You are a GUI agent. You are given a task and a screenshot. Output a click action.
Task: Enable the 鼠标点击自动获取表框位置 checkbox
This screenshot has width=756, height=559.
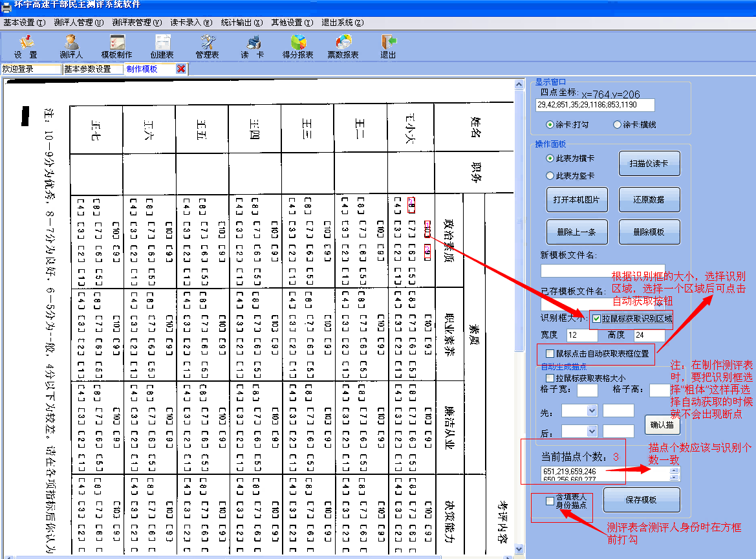(x=550, y=353)
